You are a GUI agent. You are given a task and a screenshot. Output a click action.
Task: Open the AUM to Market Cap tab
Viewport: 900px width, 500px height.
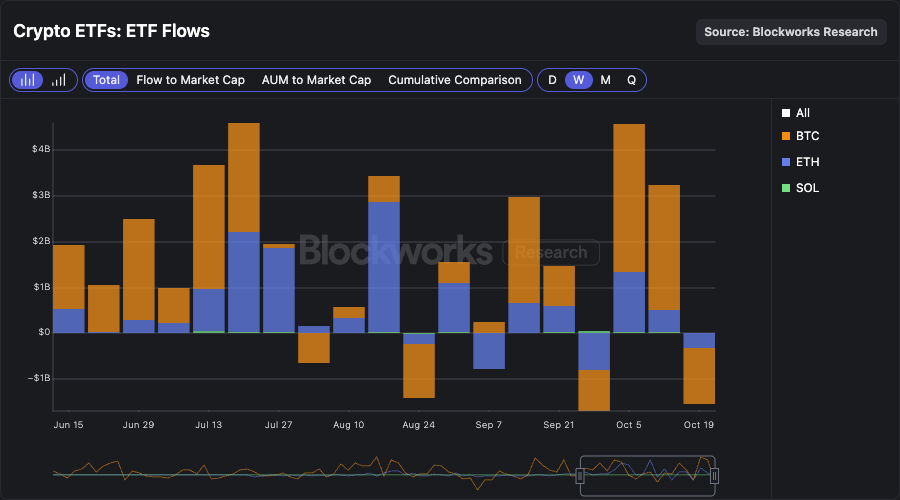pos(316,80)
